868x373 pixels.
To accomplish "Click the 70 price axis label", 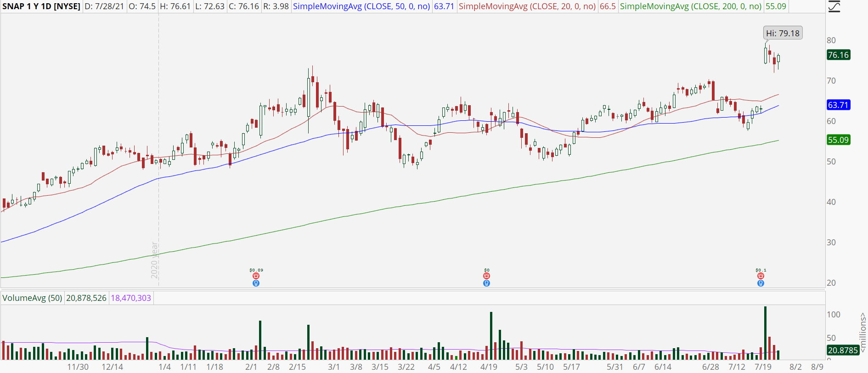I will tap(831, 81).
